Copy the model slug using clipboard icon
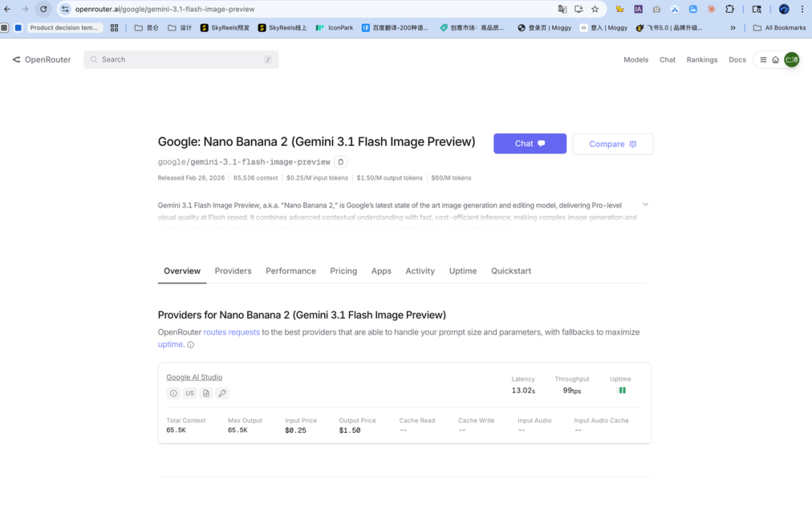Screen dimensions: 812x505 pos(341,162)
